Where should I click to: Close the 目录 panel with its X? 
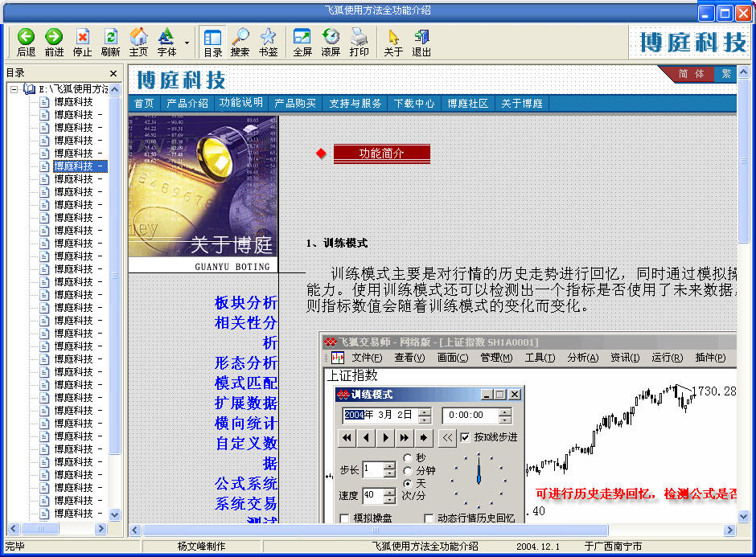[x=113, y=73]
